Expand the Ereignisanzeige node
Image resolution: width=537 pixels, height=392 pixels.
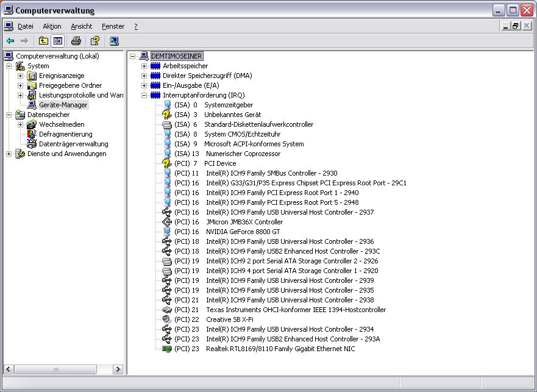click(x=21, y=76)
